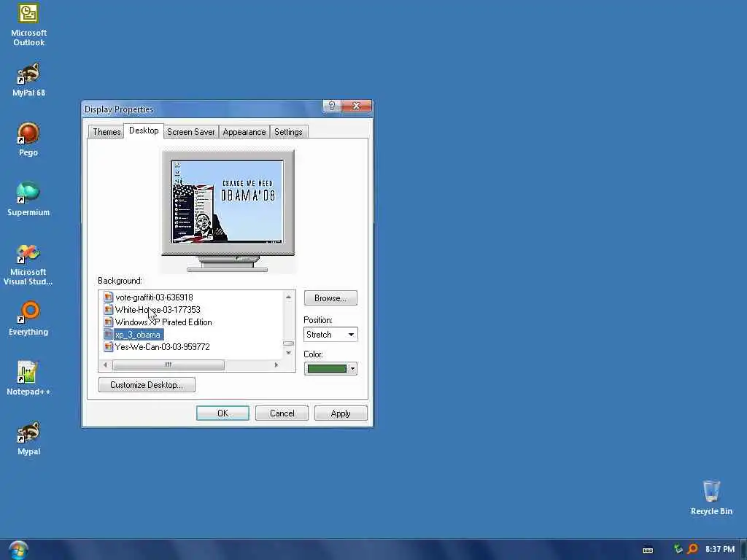This screenshot has height=560, width=747.
Task: Click the green arrow tray icon
Action: (678, 549)
